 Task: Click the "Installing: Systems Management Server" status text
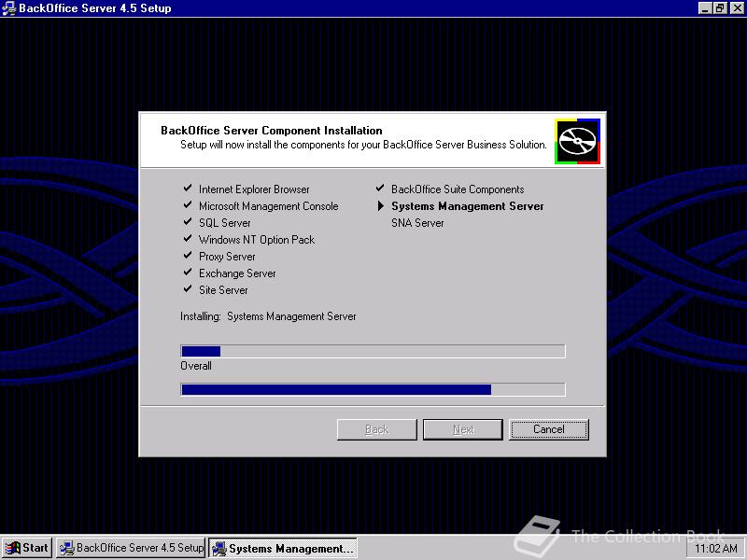coord(268,316)
